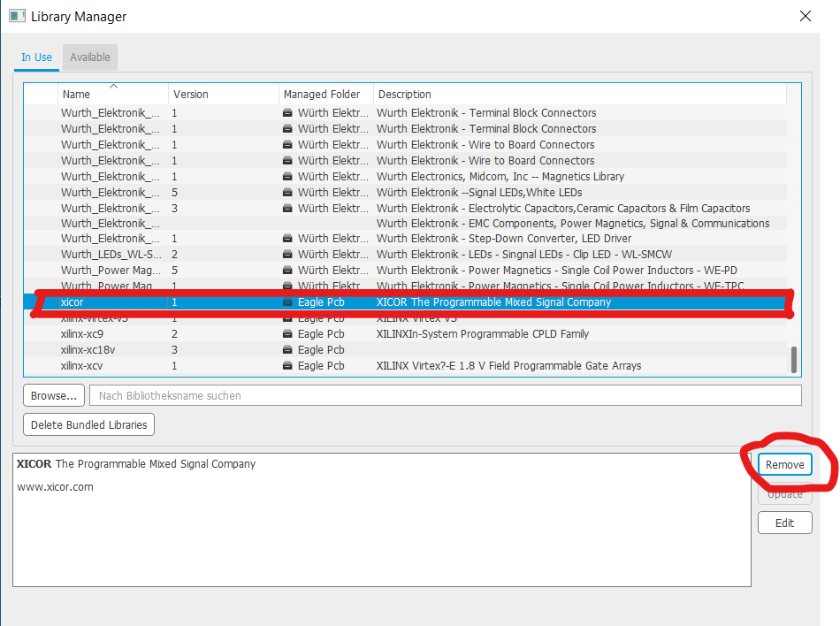Click the Eagle Pcb folder icon for xilinx-xcv
The width and height of the screenshot is (840, 626).
pyautogui.click(x=287, y=365)
